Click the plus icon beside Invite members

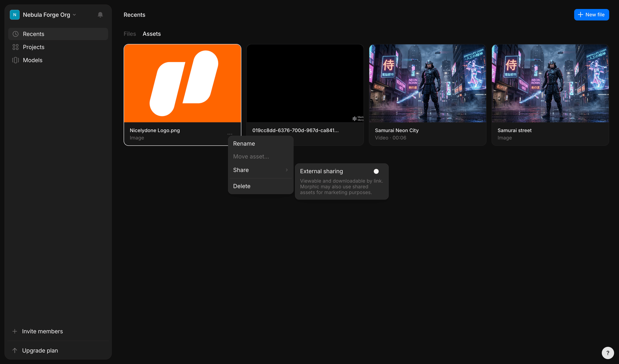click(15, 331)
